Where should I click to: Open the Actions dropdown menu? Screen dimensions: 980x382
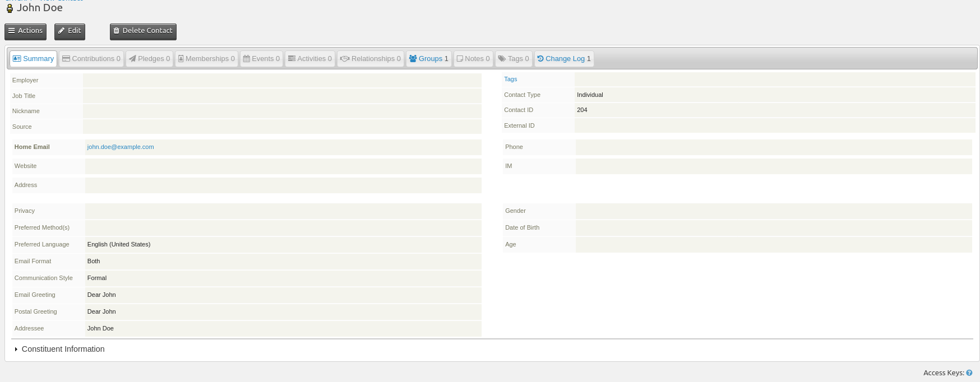(x=25, y=31)
